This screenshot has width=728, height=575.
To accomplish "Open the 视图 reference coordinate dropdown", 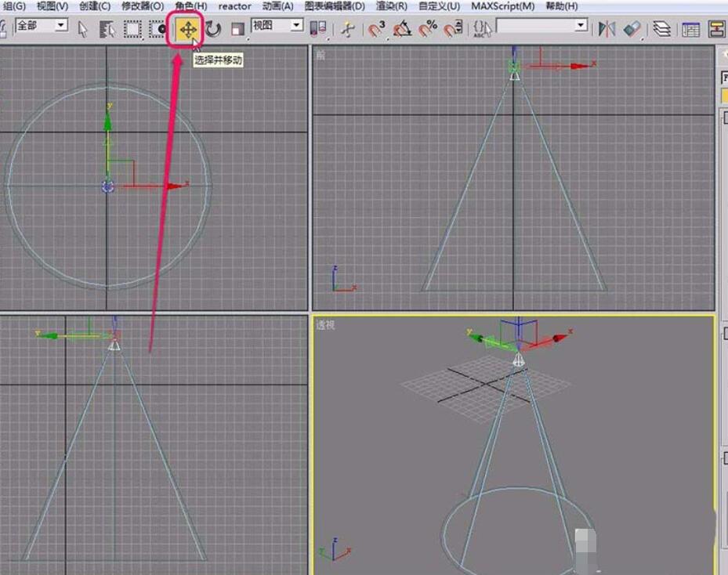I will click(x=296, y=25).
